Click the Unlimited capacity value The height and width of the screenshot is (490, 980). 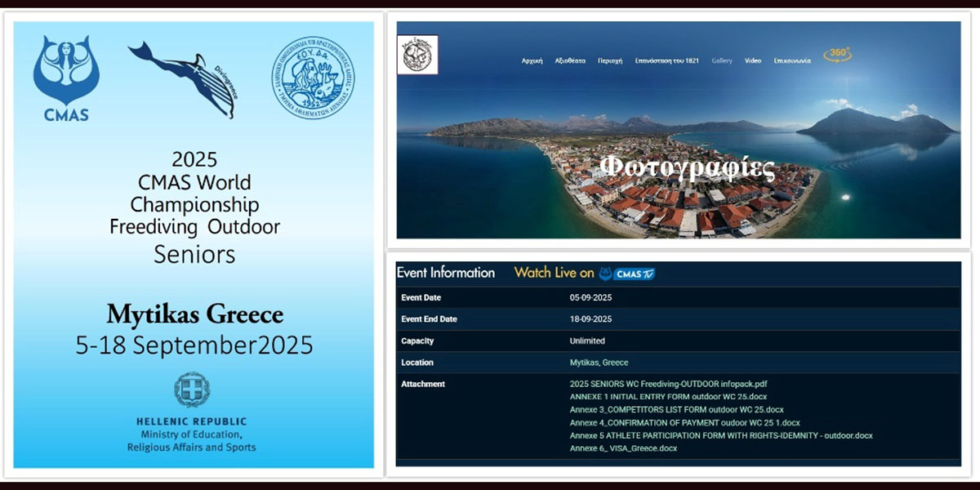[587, 341]
